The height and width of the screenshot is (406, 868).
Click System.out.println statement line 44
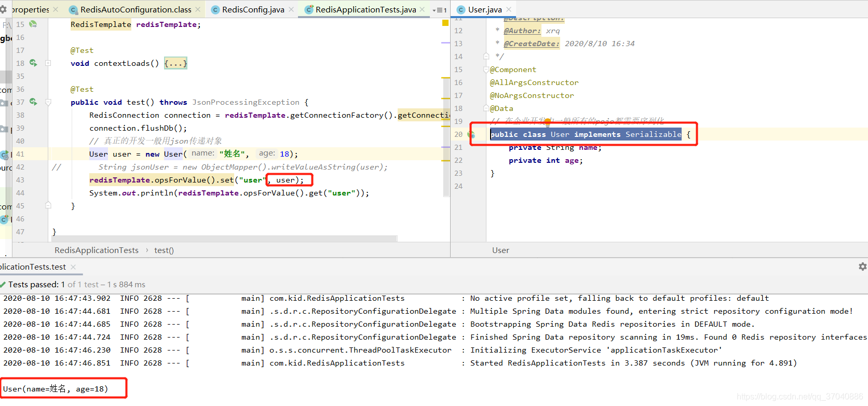pyautogui.click(x=229, y=193)
